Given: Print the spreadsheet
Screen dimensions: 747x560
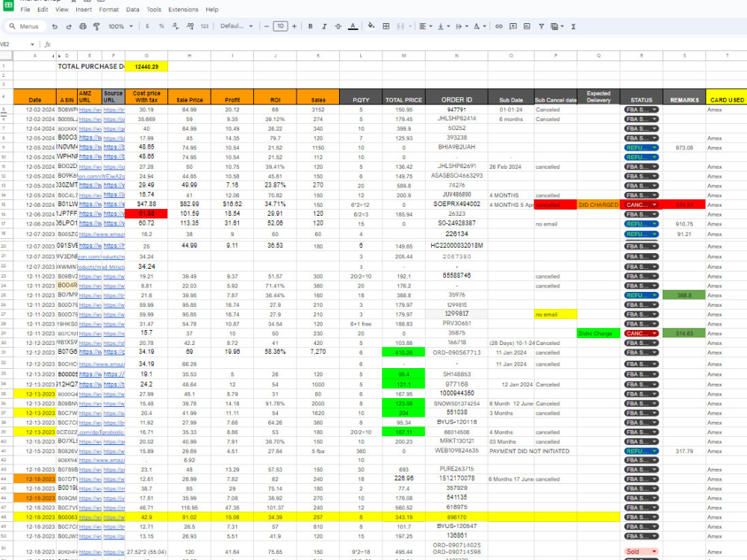Looking at the screenshot, I should 83,27.
